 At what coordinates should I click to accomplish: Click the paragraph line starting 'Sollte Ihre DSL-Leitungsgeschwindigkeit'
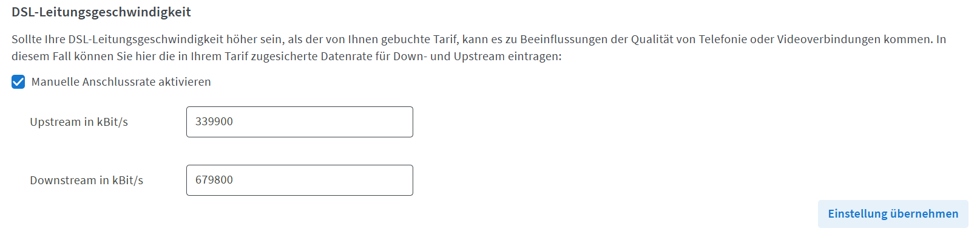(x=479, y=40)
